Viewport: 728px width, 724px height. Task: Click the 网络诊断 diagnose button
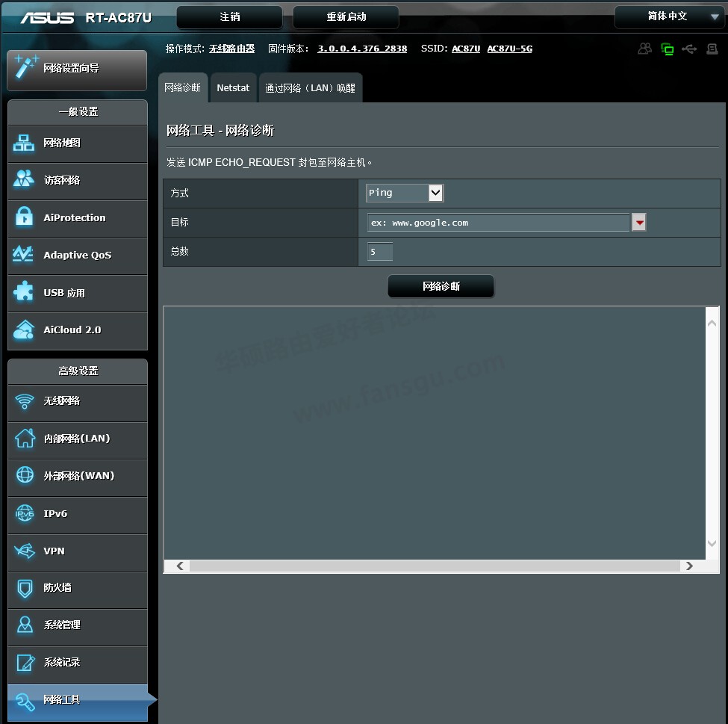[441, 286]
